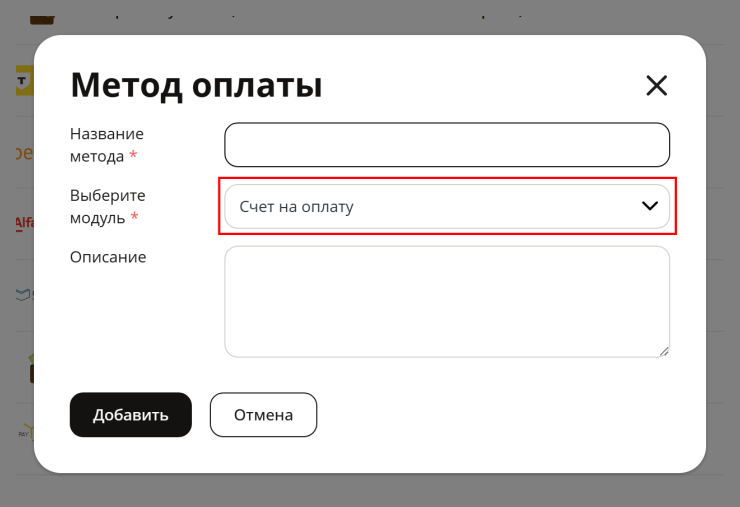Close the Метод оплаты dialog

coord(656,86)
